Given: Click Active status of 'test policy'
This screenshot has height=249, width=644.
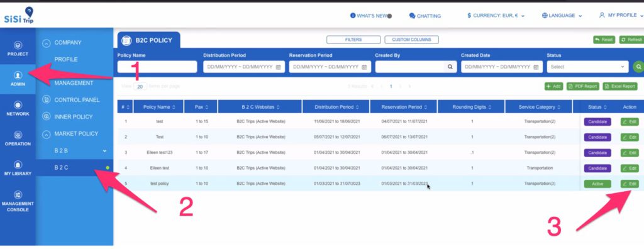Looking at the screenshot, I should point(597,184).
